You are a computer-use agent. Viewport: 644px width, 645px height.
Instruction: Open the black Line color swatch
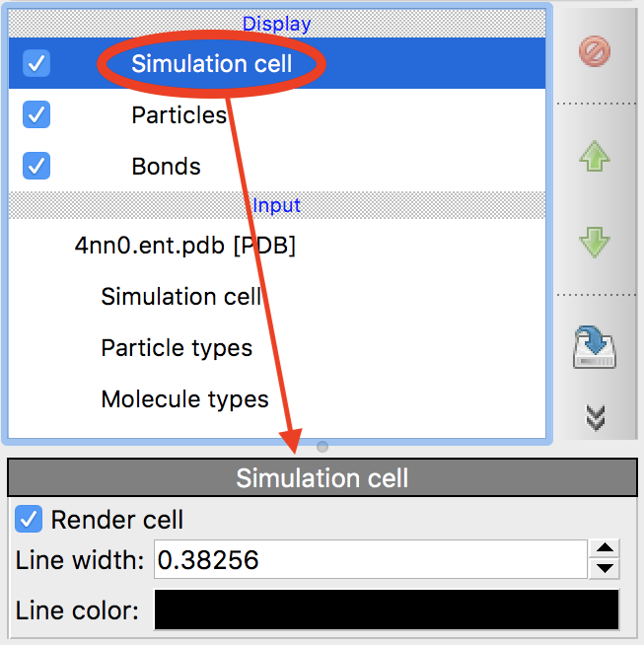click(386, 609)
